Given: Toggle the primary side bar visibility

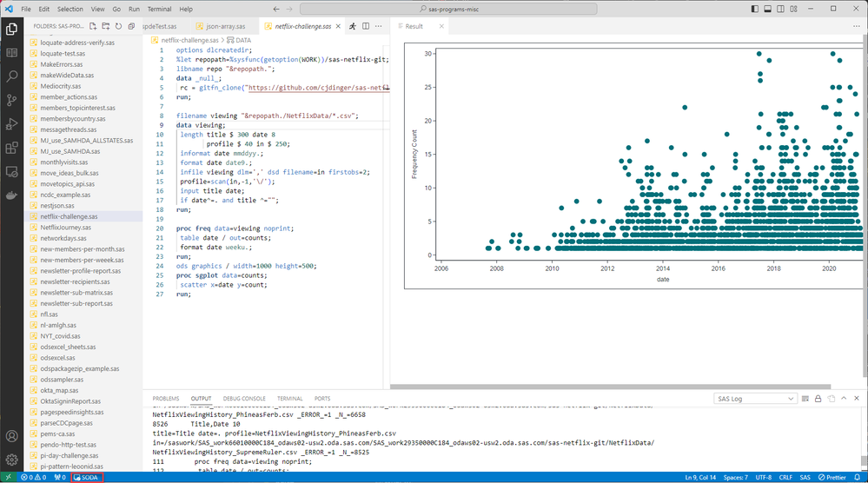Looking at the screenshot, I should coord(755,9).
